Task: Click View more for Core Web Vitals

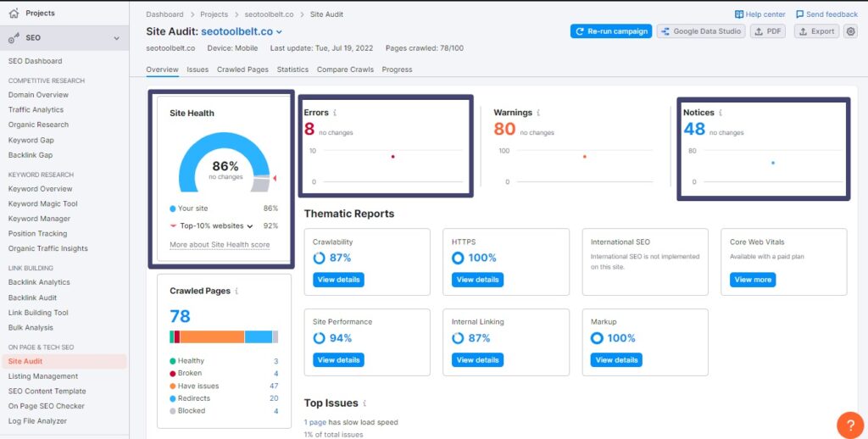Action: [753, 280]
